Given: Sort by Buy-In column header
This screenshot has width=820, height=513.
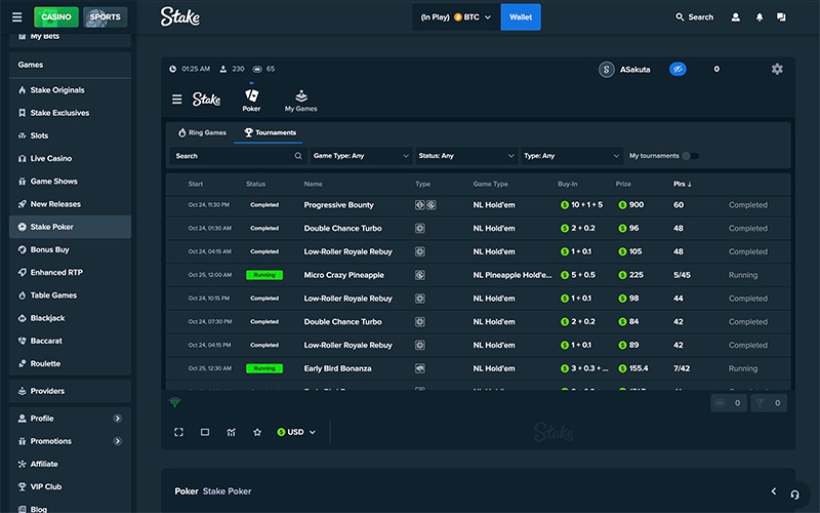Looking at the screenshot, I should tap(567, 184).
